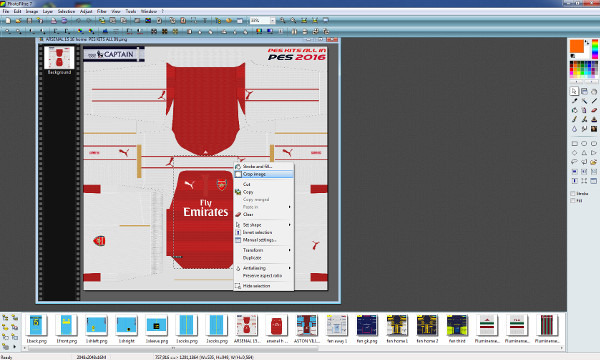This screenshot has height=360, width=600.
Task: Choose Crop image from context menu
Action: coord(264,174)
